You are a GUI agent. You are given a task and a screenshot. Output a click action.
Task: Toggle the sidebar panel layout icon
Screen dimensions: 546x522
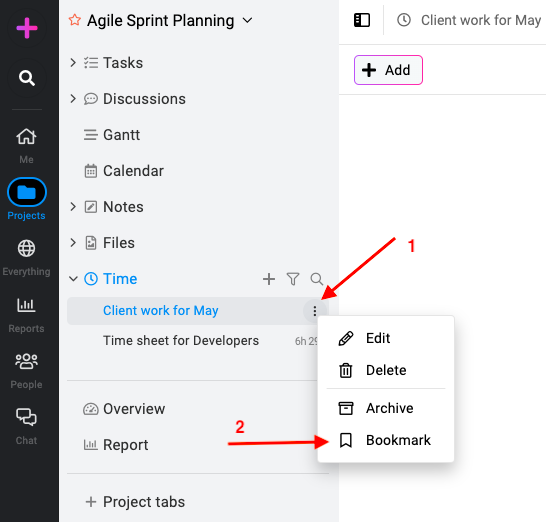[x=362, y=20]
